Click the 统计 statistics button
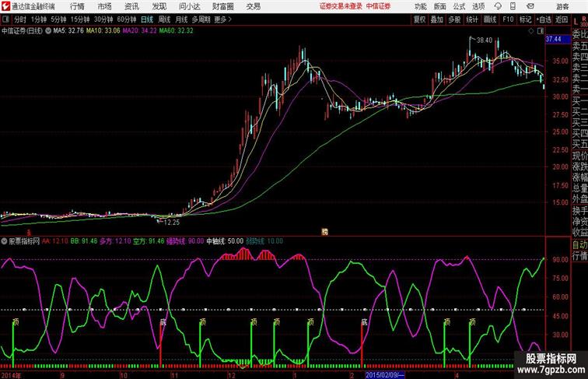The height and width of the screenshot is (379, 588). 472,19
